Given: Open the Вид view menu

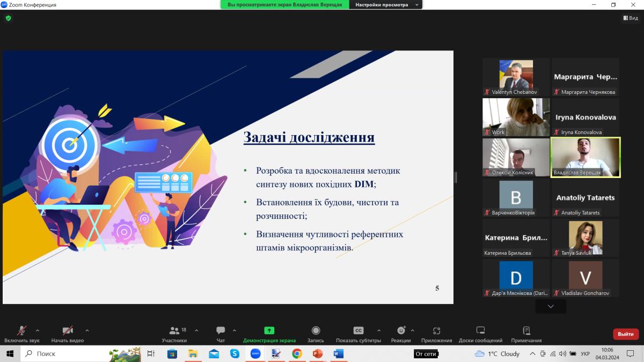Looking at the screenshot, I should [631, 18].
